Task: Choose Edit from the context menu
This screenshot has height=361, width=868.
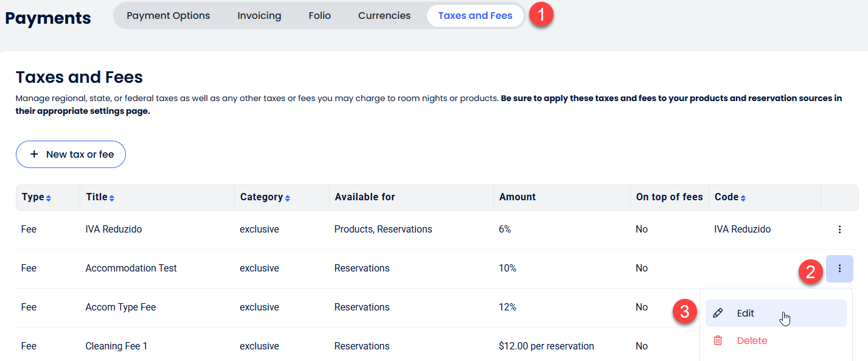Action: (x=745, y=314)
